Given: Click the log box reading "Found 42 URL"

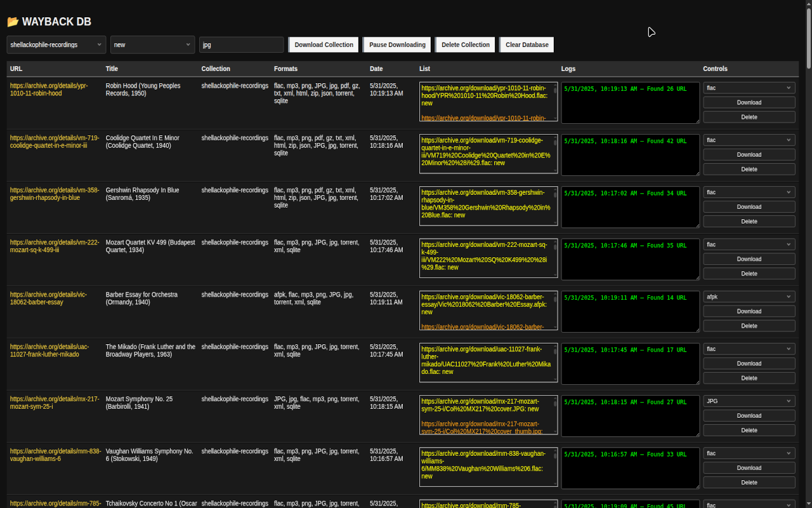Looking at the screenshot, I should pos(631,155).
